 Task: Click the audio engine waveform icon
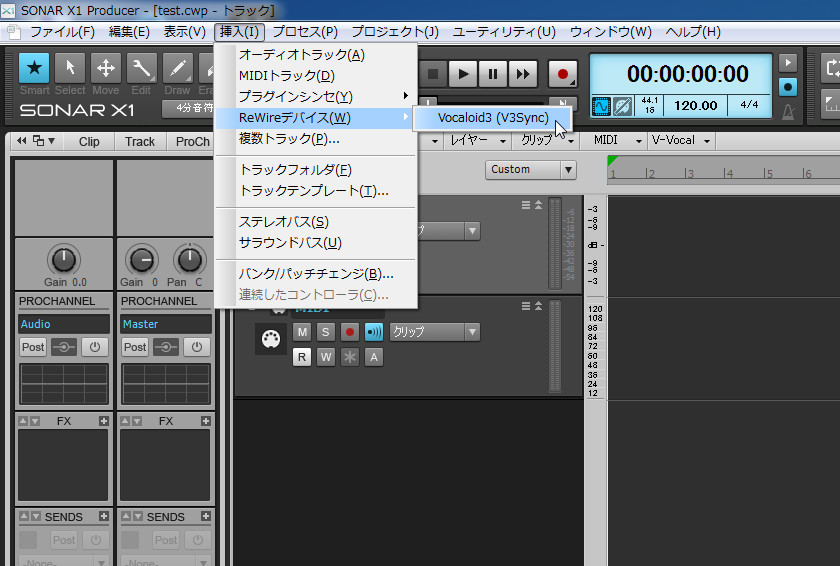coord(601,106)
